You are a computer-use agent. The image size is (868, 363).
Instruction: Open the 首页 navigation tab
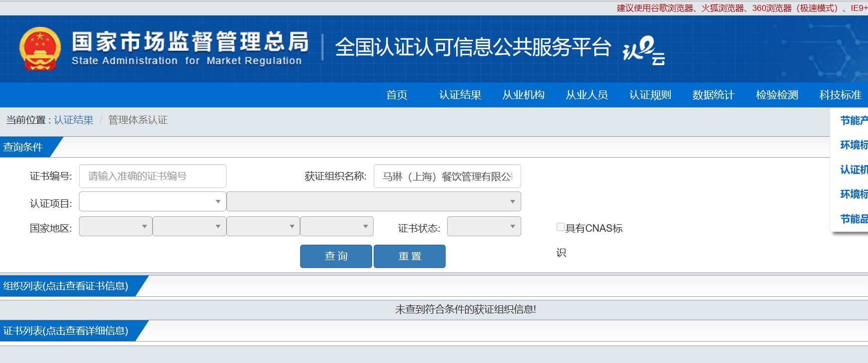(x=397, y=95)
